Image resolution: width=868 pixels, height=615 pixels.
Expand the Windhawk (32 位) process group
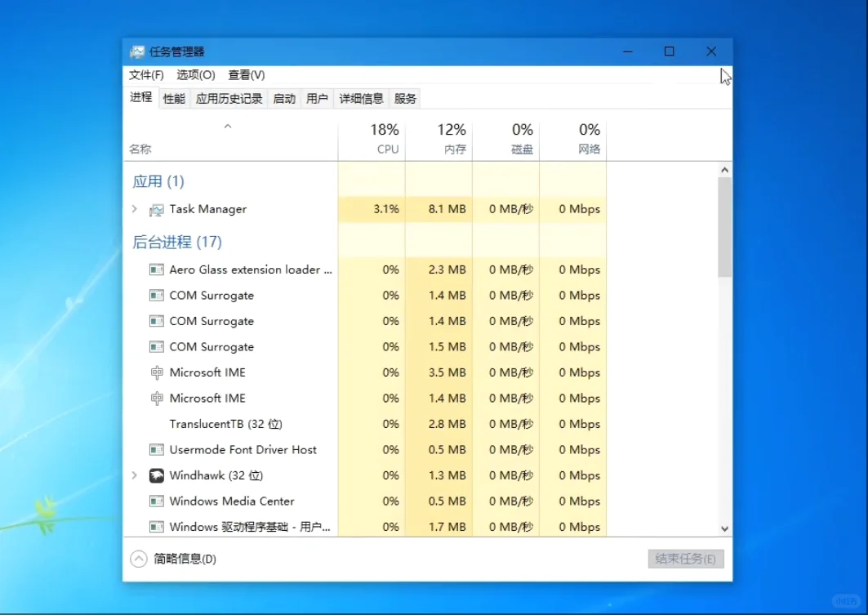pyautogui.click(x=134, y=475)
